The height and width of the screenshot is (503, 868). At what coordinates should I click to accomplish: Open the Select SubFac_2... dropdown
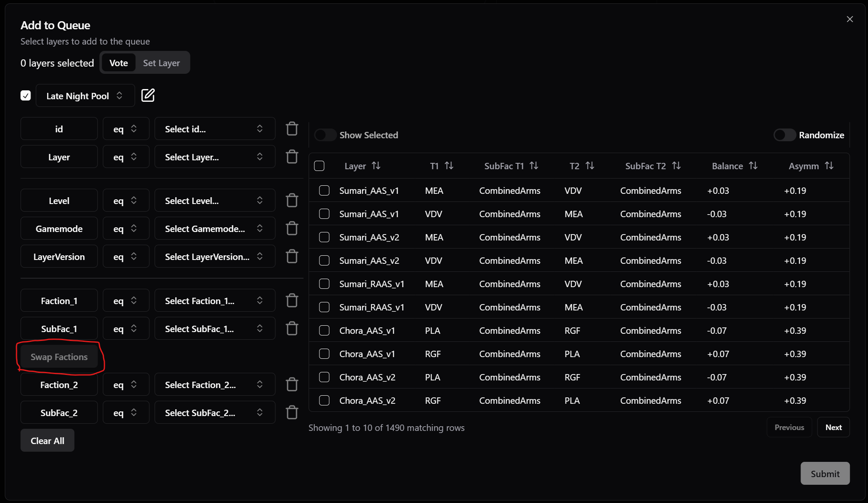[x=215, y=412]
